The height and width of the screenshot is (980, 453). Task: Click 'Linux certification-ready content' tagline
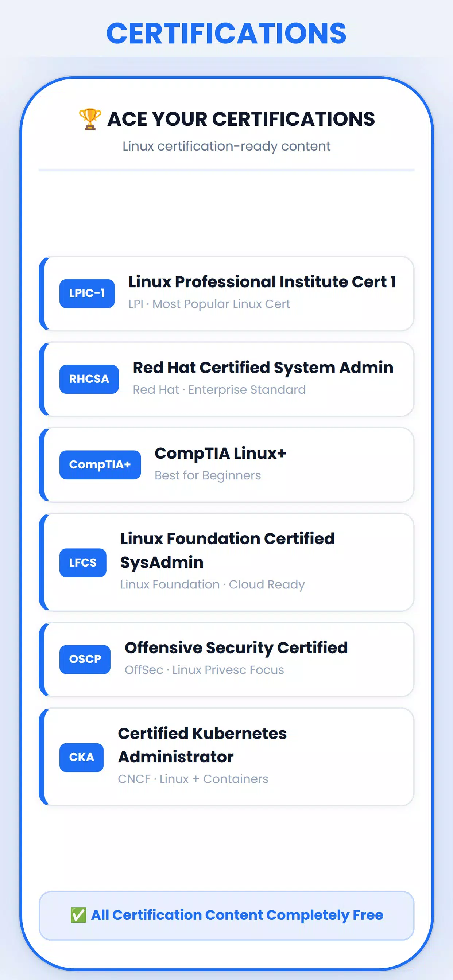(x=226, y=146)
